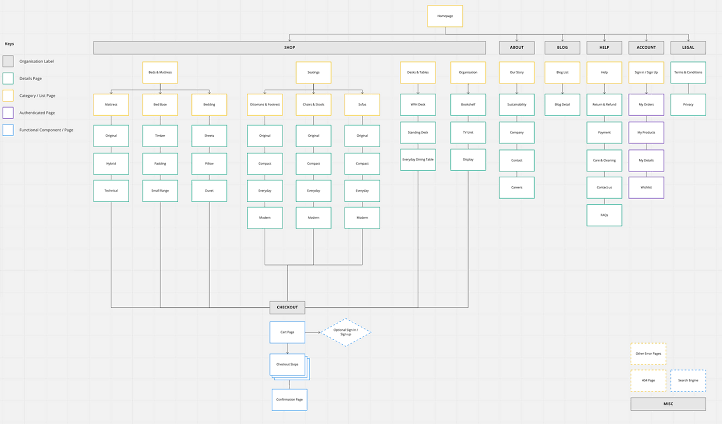Select the Homepage node at the top

445,16
